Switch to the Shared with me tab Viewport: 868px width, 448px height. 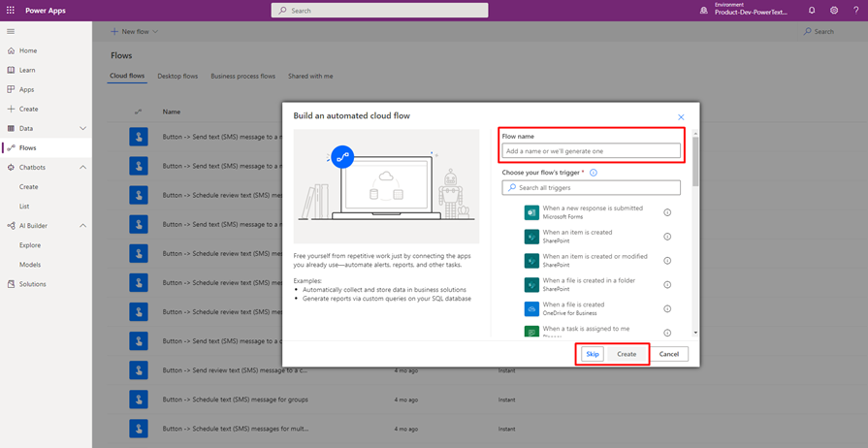[310, 76]
